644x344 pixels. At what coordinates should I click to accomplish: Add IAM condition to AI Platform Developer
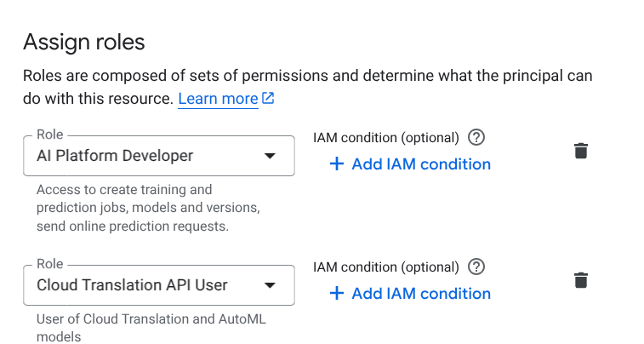410,164
